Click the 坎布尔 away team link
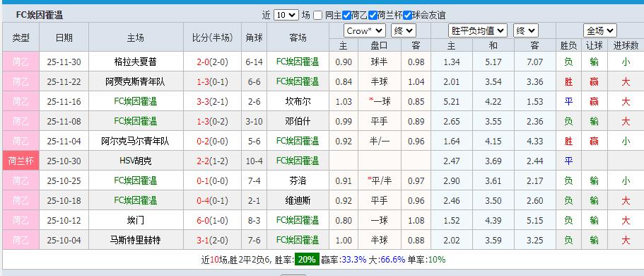The image size is (644, 276). coord(298,102)
